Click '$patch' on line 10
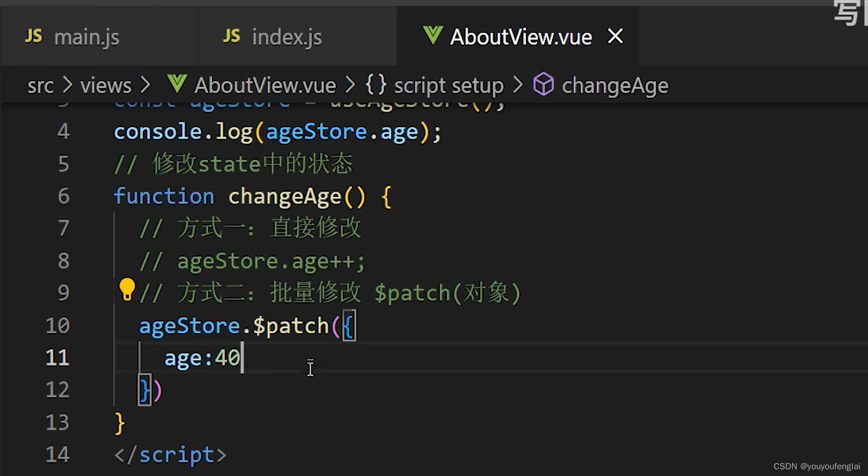 tap(291, 326)
